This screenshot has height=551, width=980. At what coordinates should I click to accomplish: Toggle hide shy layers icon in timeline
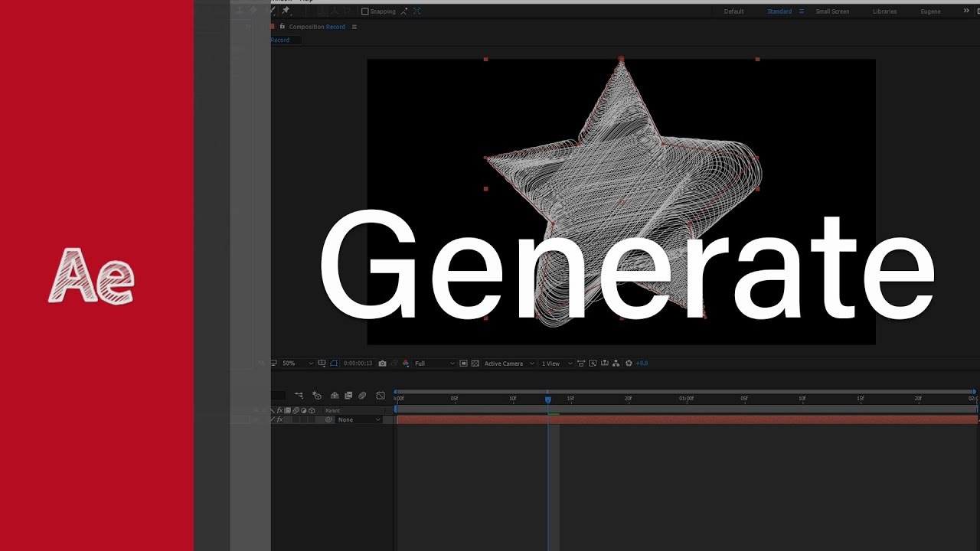[335, 396]
